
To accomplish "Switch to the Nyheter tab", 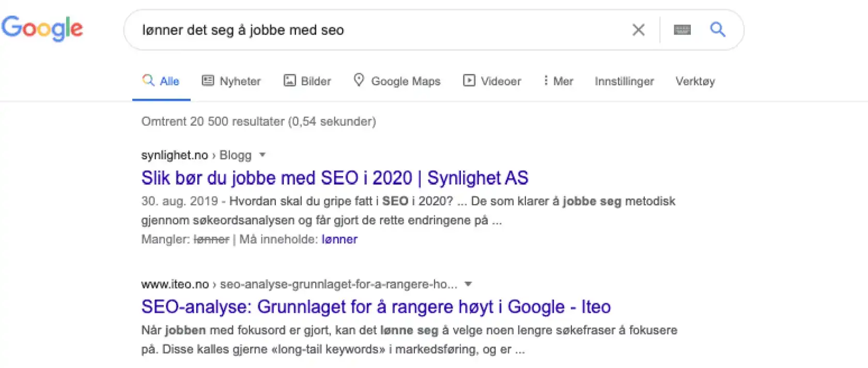I will (231, 81).
